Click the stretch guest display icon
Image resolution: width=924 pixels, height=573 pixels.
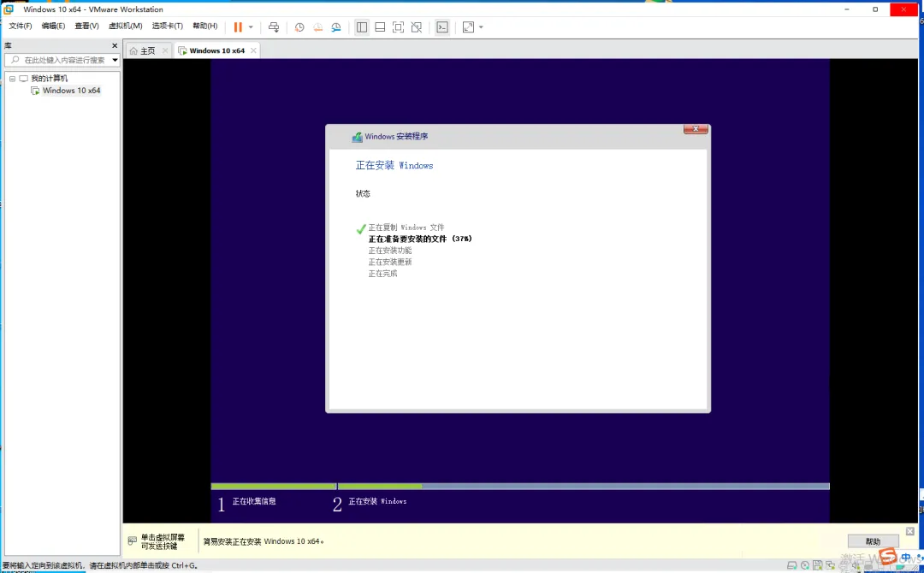tap(469, 27)
